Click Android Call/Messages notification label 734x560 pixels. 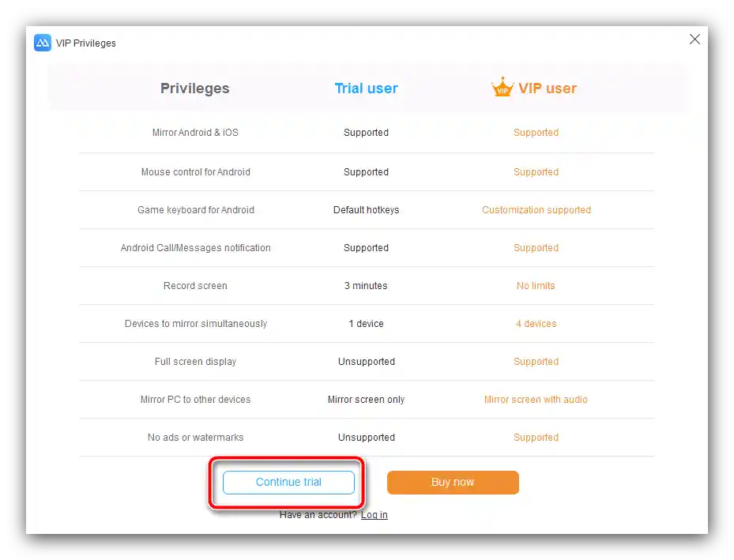click(x=196, y=247)
